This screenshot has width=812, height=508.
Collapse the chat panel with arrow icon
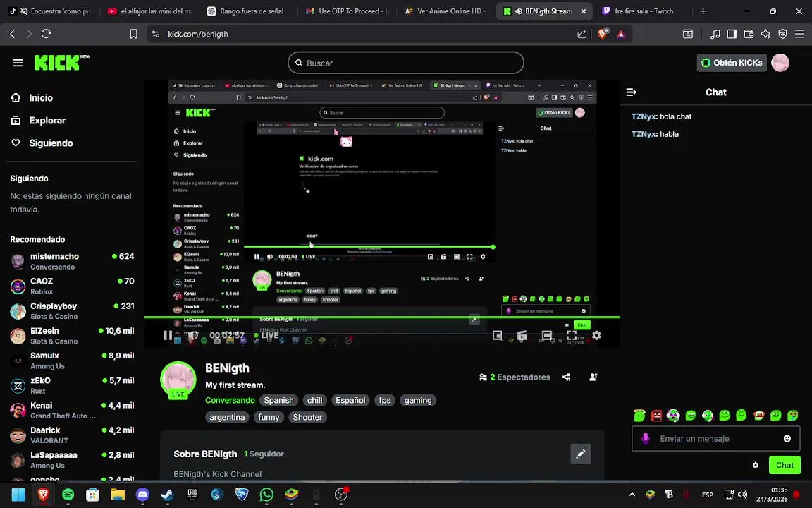[x=631, y=92]
